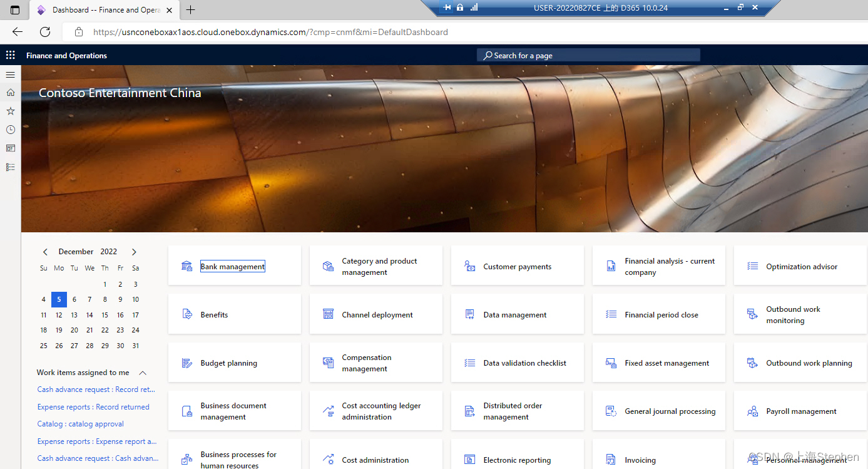868x469 pixels.
Task: Click the Customer payments tile icon
Action: [469, 266]
